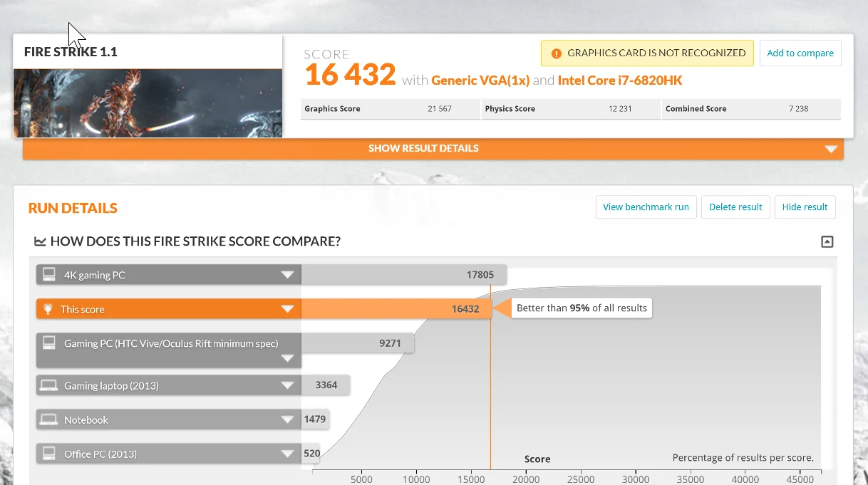Click the Combined Score value 7 238

coord(799,109)
